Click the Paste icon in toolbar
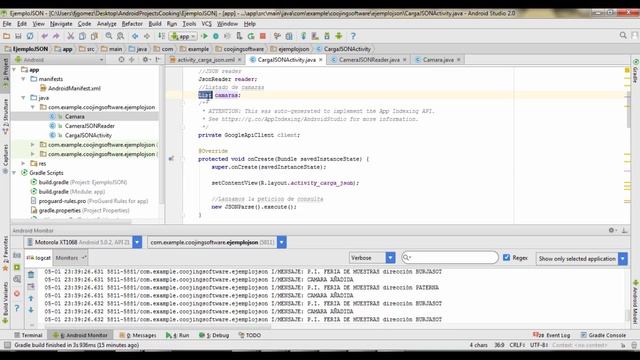This screenshot has width=640, height=360. tap(94, 36)
